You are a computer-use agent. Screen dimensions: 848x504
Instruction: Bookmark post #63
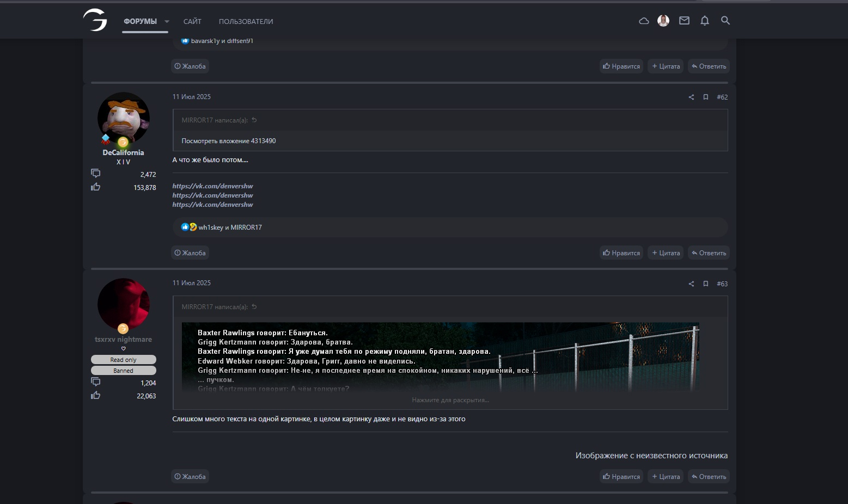click(x=705, y=284)
